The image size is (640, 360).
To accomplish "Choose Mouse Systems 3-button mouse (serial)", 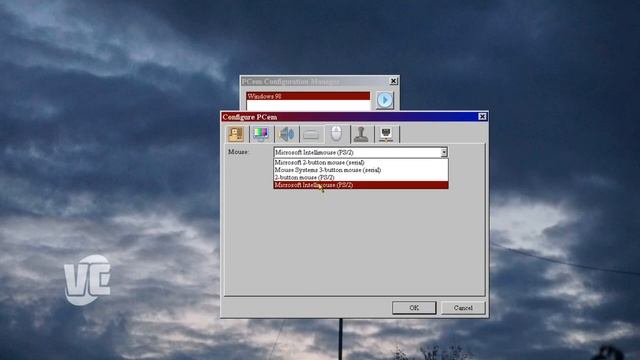I will coord(361,170).
